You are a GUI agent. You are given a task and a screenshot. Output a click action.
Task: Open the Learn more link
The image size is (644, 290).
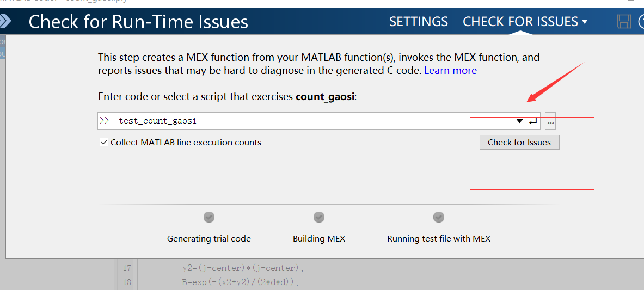(x=450, y=70)
